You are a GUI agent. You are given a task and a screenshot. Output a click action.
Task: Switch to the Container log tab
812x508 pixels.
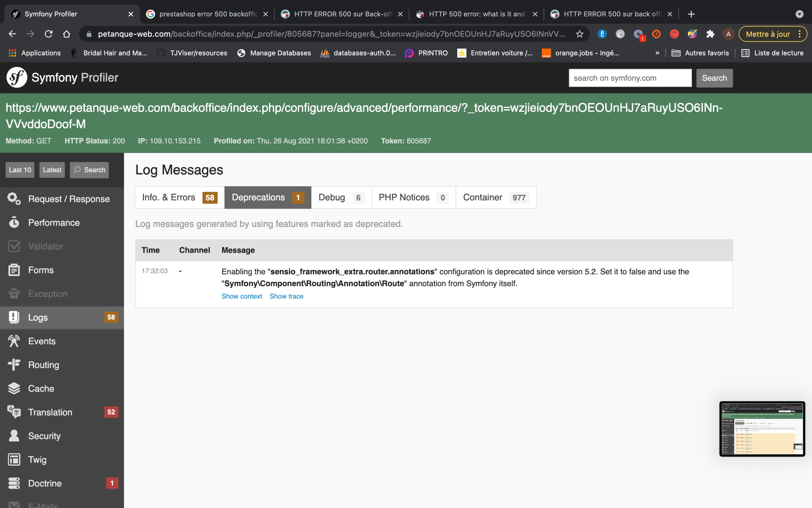pos(496,197)
